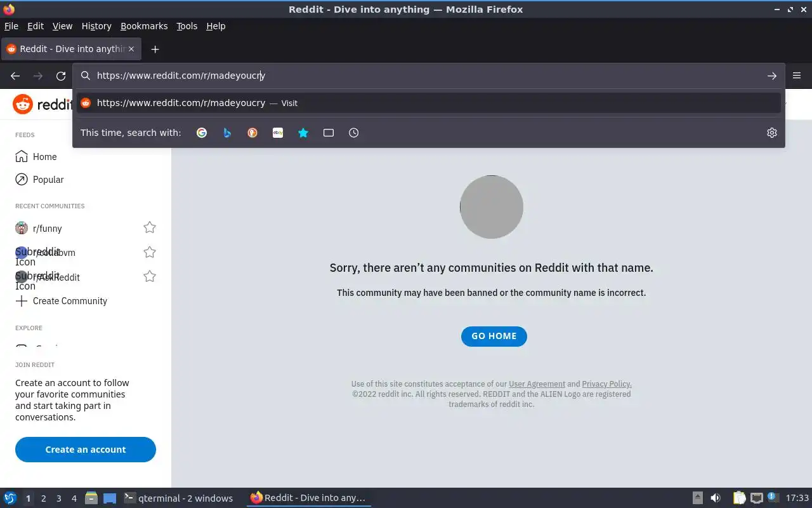Search this time with DuckDuckGo icon
812x508 pixels.
(x=252, y=133)
